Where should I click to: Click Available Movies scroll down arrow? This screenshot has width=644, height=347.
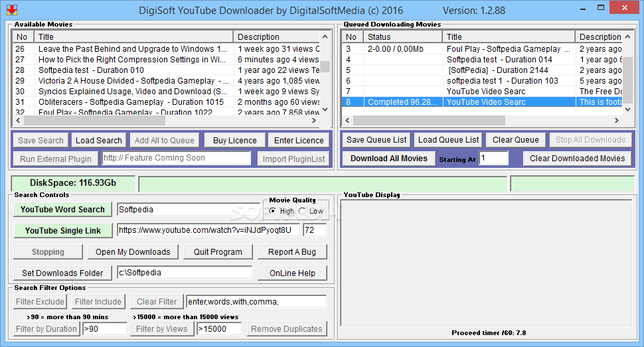pos(325,109)
